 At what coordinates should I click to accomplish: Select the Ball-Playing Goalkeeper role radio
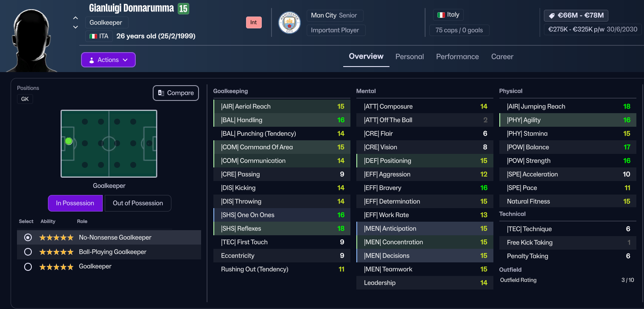click(28, 252)
